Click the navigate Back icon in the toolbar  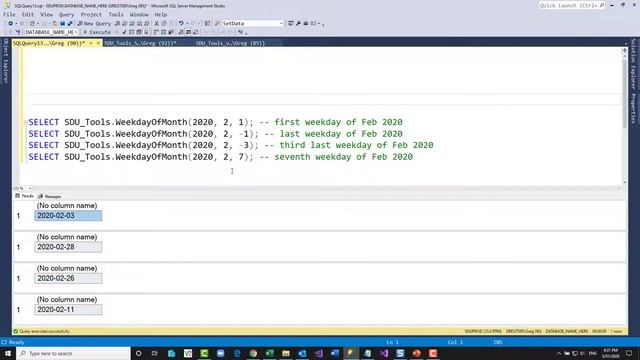[x=10, y=23]
